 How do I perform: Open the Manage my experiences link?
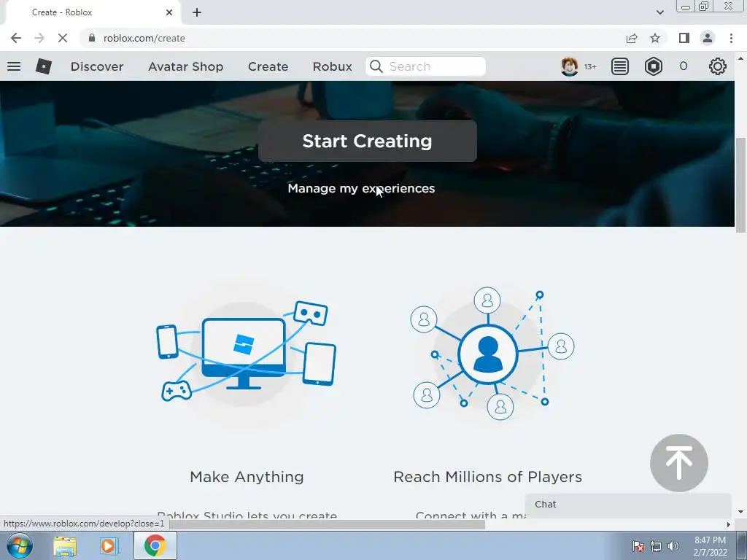tap(361, 189)
